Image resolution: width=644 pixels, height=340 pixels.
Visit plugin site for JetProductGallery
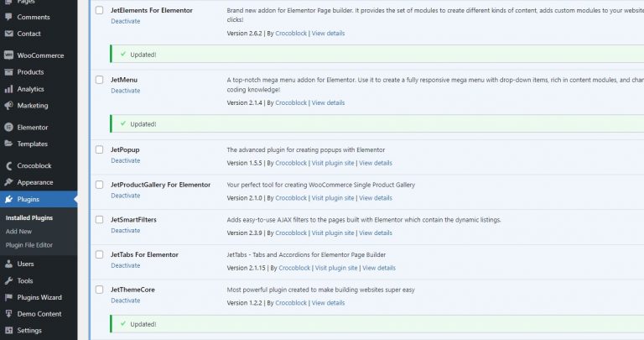333,198
